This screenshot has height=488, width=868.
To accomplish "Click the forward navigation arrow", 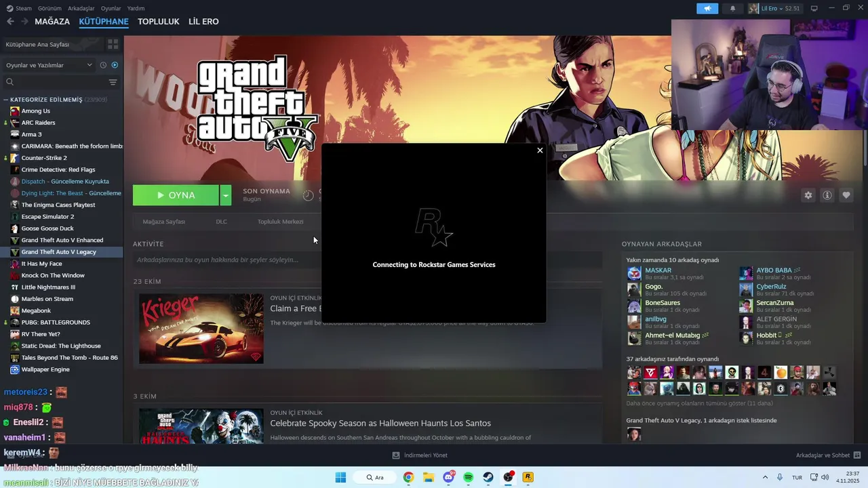I will pyautogui.click(x=24, y=22).
